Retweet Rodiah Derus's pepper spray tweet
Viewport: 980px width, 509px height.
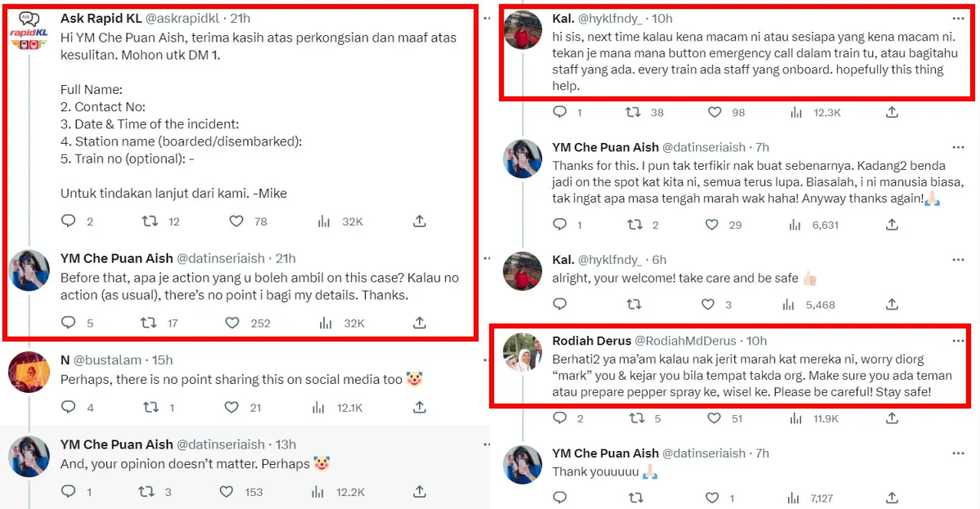634,418
